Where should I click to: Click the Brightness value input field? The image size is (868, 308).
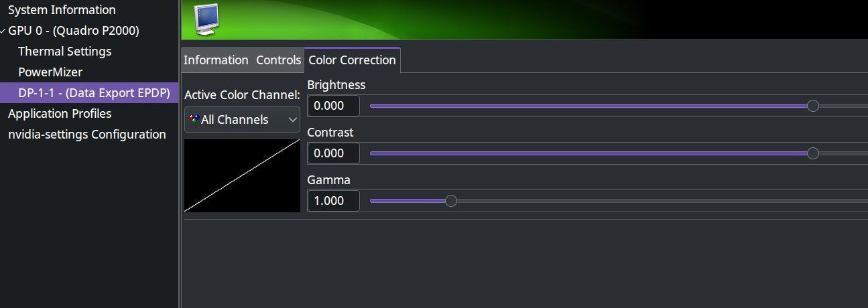pyautogui.click(x=334, y=106)
